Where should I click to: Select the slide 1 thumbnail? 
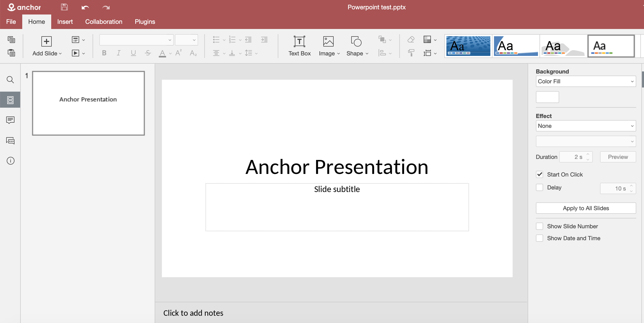pos(88,103)
